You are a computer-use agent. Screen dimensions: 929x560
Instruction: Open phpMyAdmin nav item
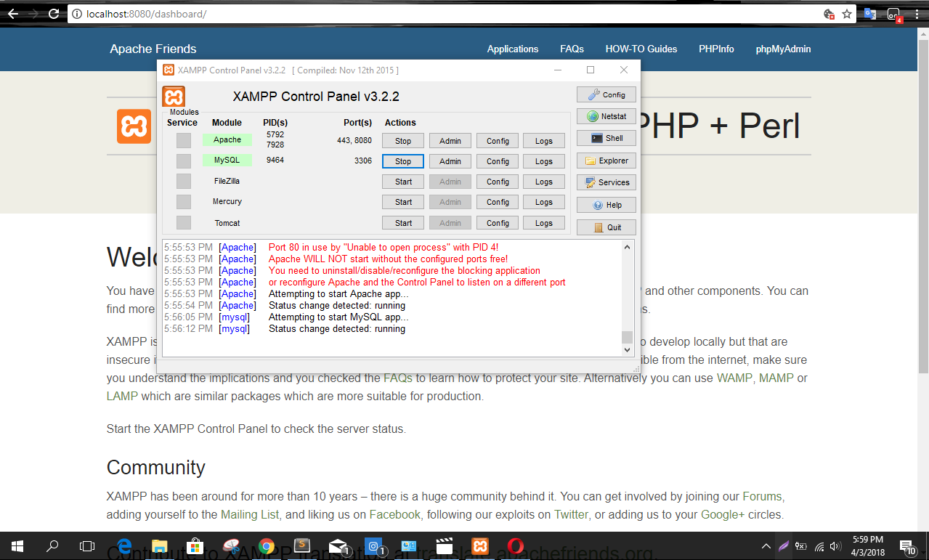(783, 49)
